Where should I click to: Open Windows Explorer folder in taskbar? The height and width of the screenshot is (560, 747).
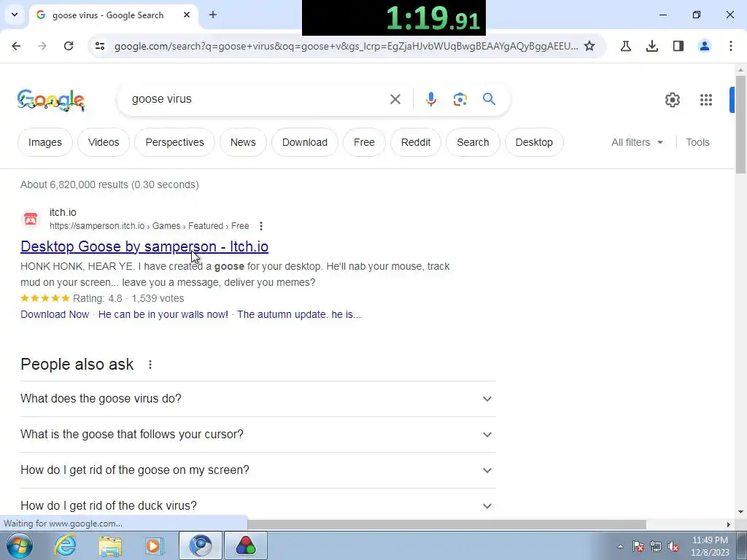coord(110,545)
